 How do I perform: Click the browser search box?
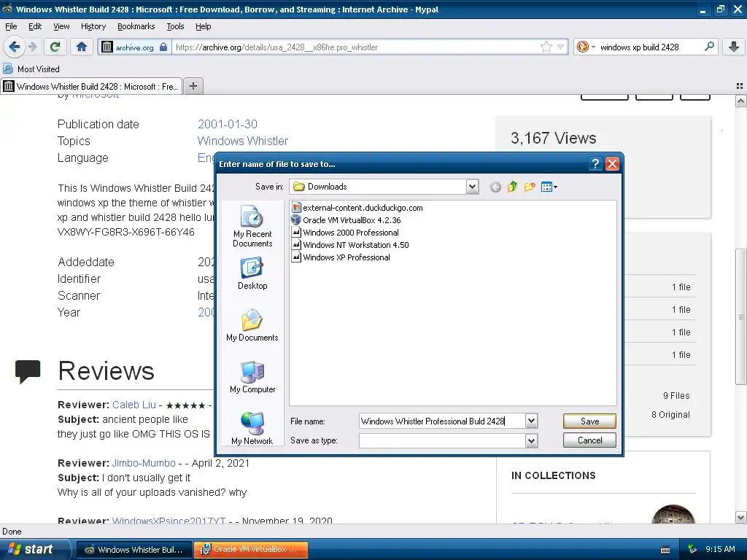[651, 47]
